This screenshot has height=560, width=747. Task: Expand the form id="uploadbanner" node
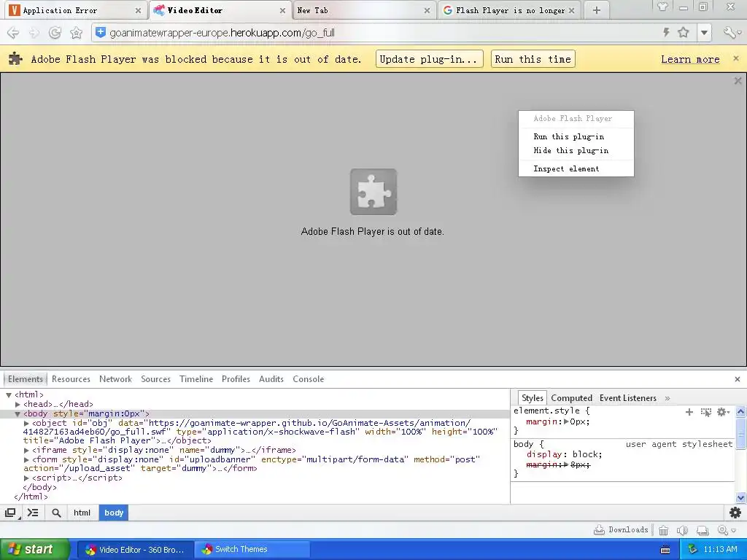tap(27, 459)
